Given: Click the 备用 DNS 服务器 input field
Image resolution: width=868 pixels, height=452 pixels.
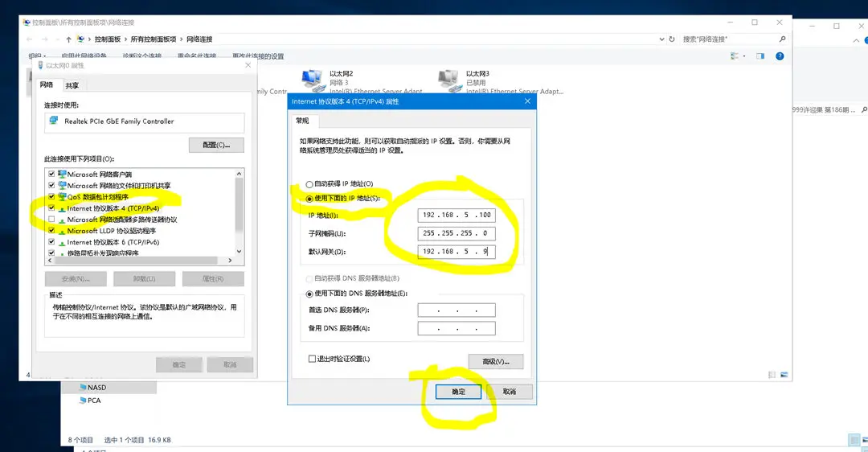Looking at the screenshot, I should [x=457, y=328].
